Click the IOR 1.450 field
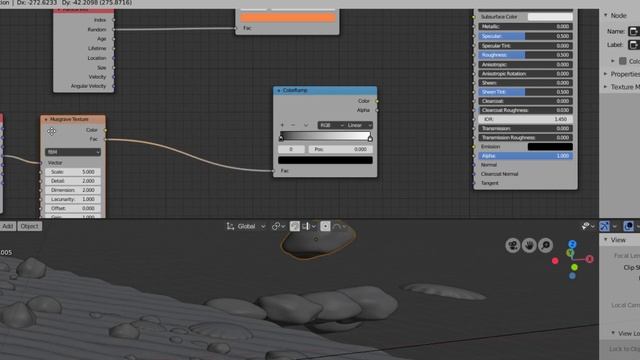The image size is (640, 360). (525, 119)
